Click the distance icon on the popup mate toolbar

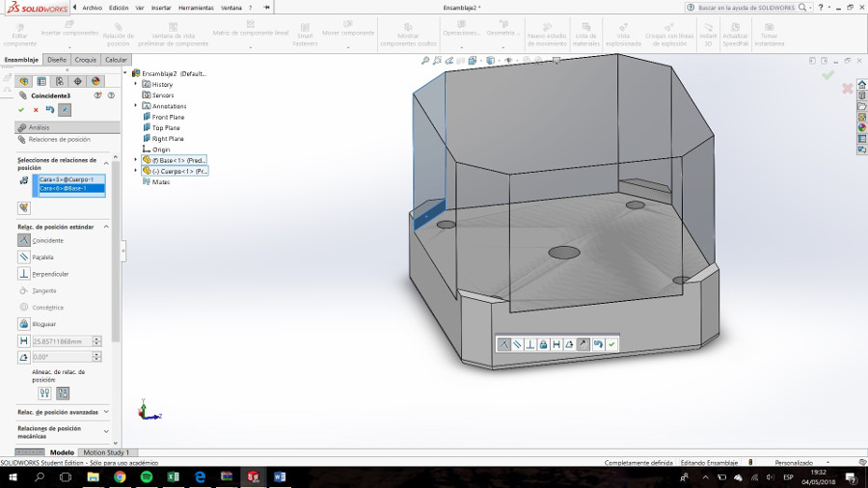point(556,344)
